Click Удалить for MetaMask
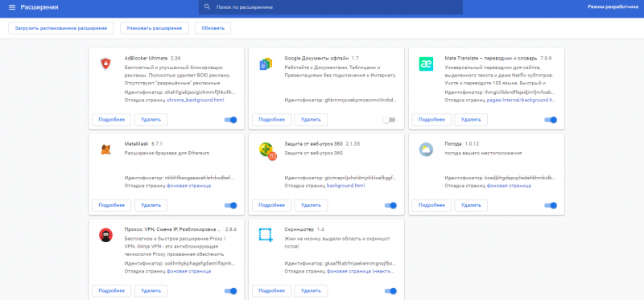This screenshot has width=644, height=300. [151, 205]
